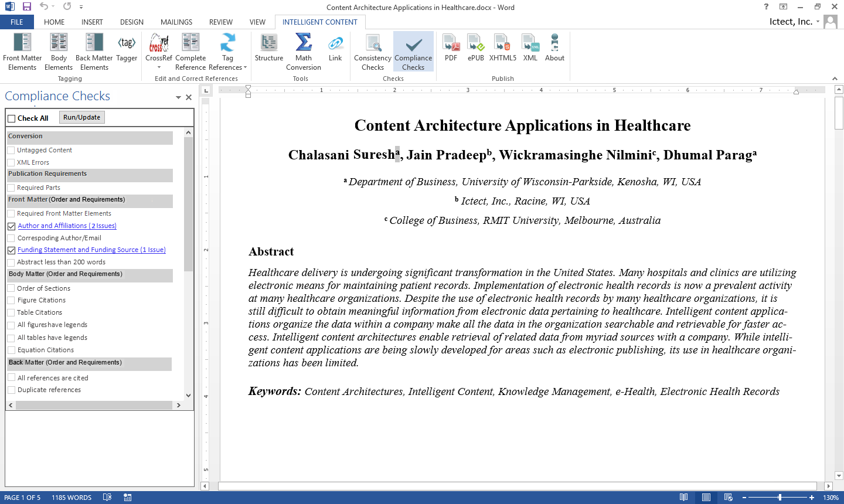This screenshot has width=844, height=504.
Task: Switch to the DESIGN tab
Action: [132, 22]
